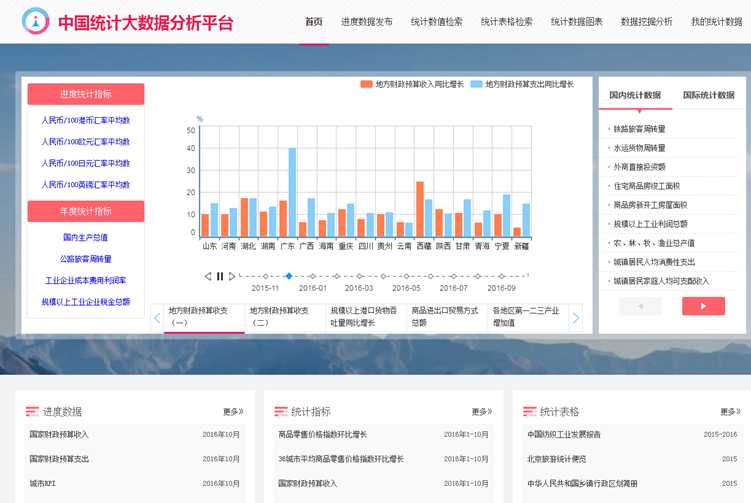Open 商品房新开工房屋面积 list item
The height and width of the screenshot is (503, 751).
(650, 205)
